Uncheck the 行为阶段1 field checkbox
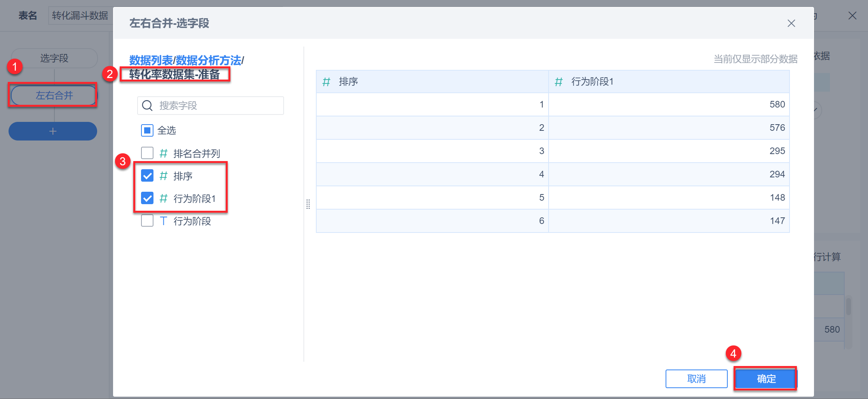The image size is (868, 399). pos(147,198)
